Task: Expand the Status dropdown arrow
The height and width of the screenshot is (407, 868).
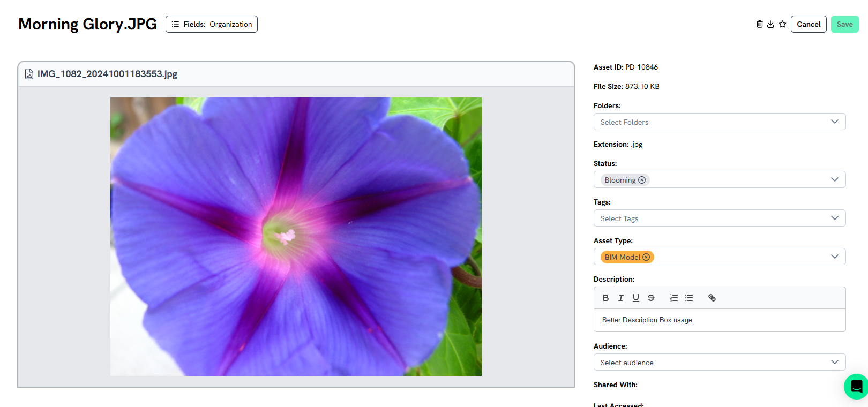Action: (835, 179)
